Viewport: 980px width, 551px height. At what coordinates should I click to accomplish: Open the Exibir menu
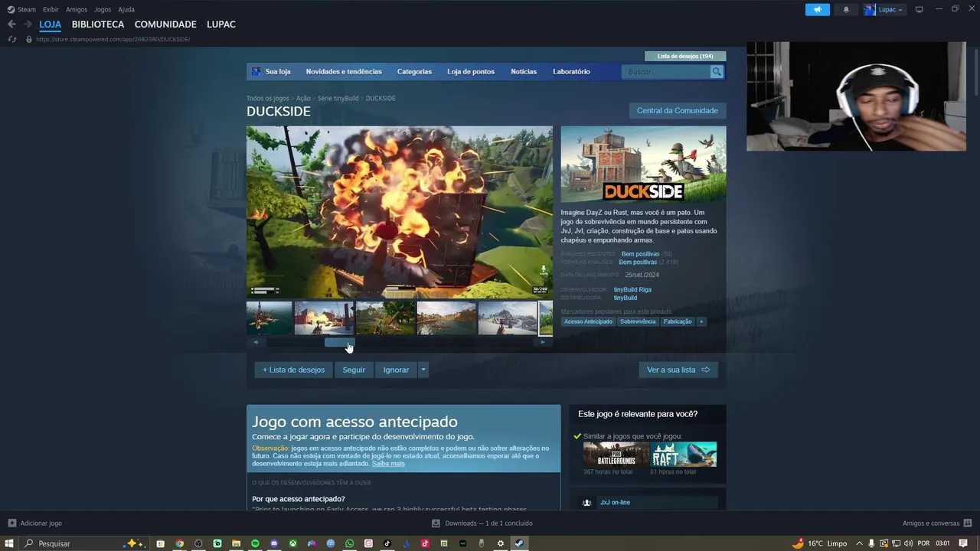(x=51, y=9)
